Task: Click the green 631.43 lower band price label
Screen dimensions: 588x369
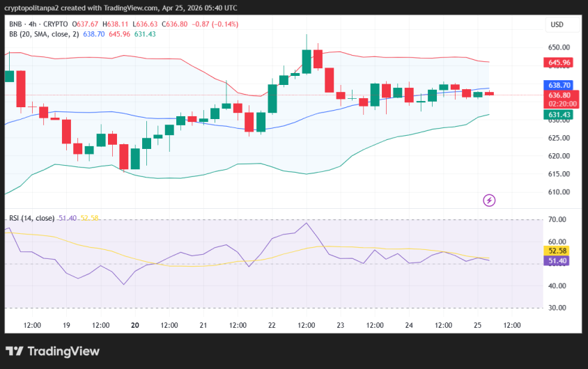Action: pyautogui.click(x=559, y=115)
